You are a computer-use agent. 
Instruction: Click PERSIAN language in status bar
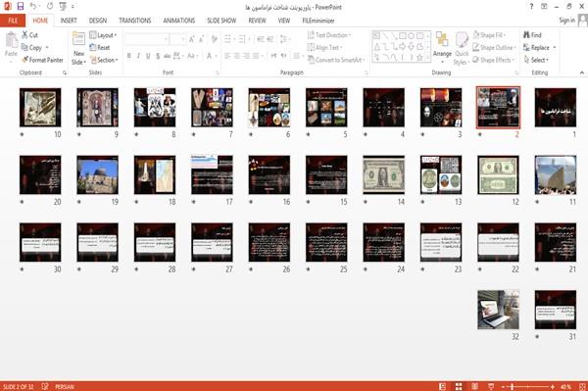[65, 386]
